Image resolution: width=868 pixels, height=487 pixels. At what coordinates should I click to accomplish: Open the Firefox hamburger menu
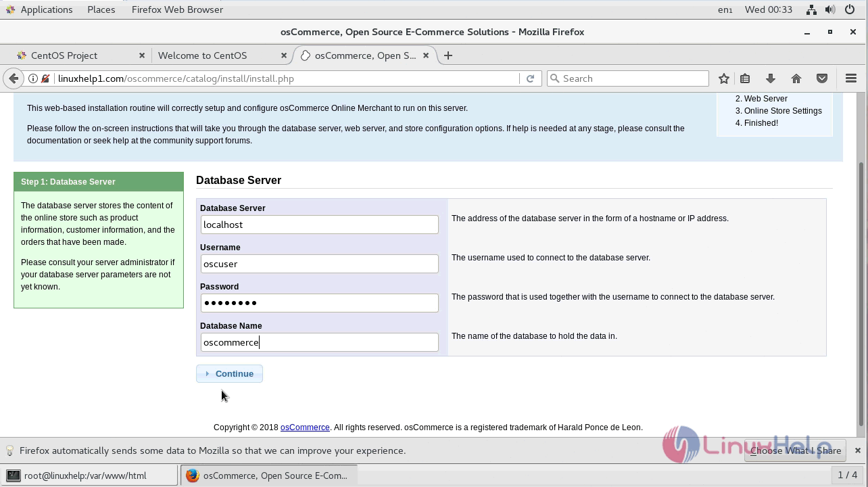851,78
